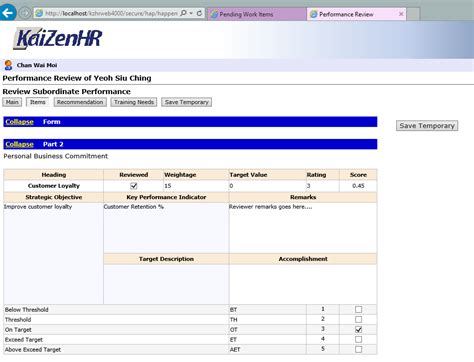Click the user avatar icon beside Chan Wai Moi
The image size is (474, 362).
click(8, 65)
